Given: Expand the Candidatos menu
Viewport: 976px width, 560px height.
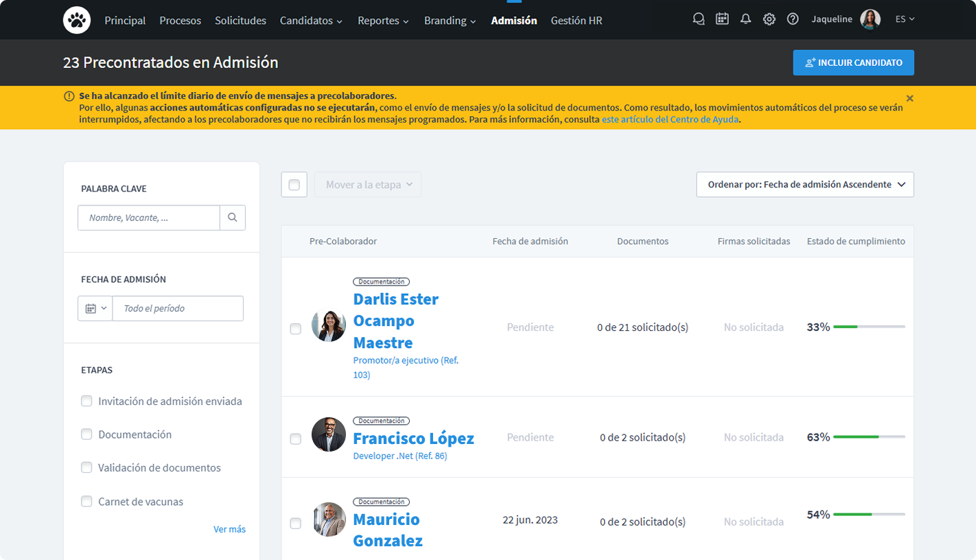Looking at the screenshot, I should 311,21.
